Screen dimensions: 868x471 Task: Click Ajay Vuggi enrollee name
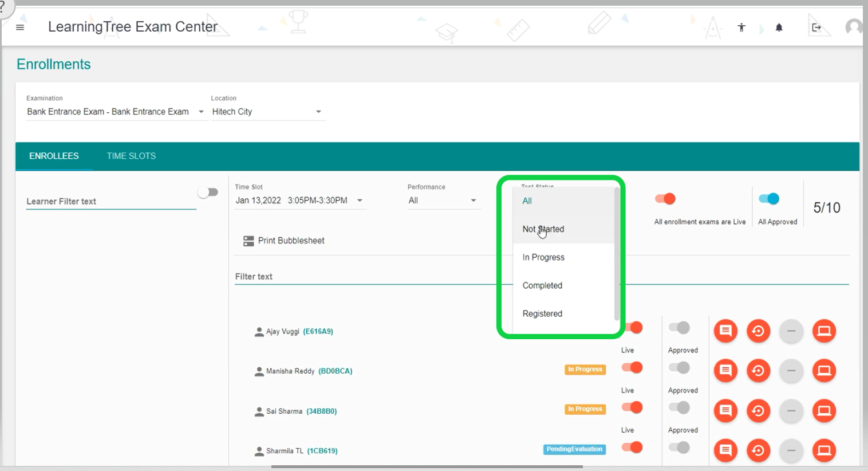282,331
